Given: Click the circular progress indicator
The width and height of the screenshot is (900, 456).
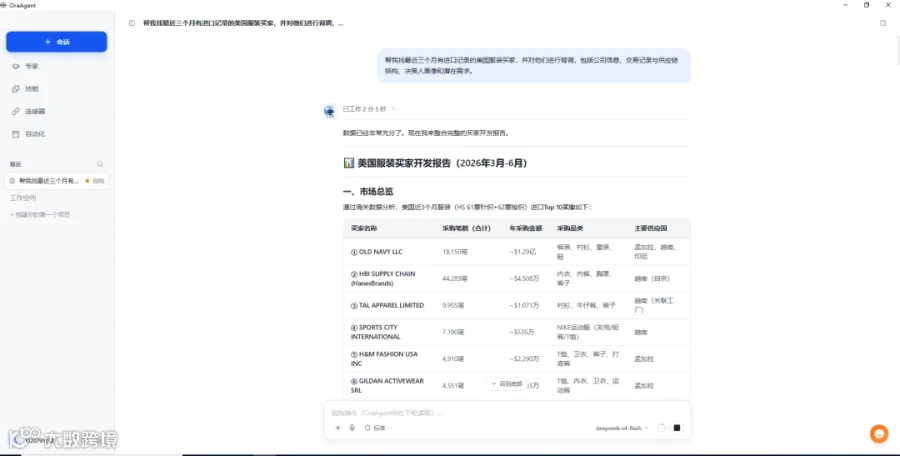Looking at the screenshot, I should tap(661, 428).
